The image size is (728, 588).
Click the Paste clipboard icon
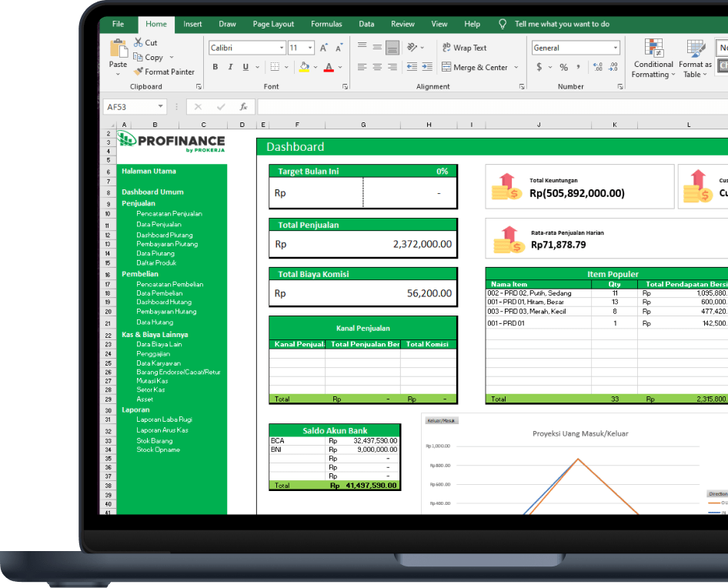point(119,49)
